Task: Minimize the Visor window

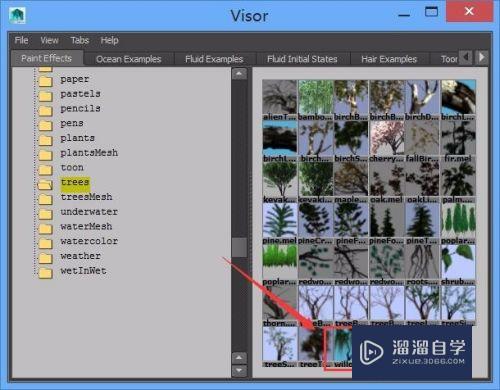Action: pyautogui.click(x=404, y=15)
